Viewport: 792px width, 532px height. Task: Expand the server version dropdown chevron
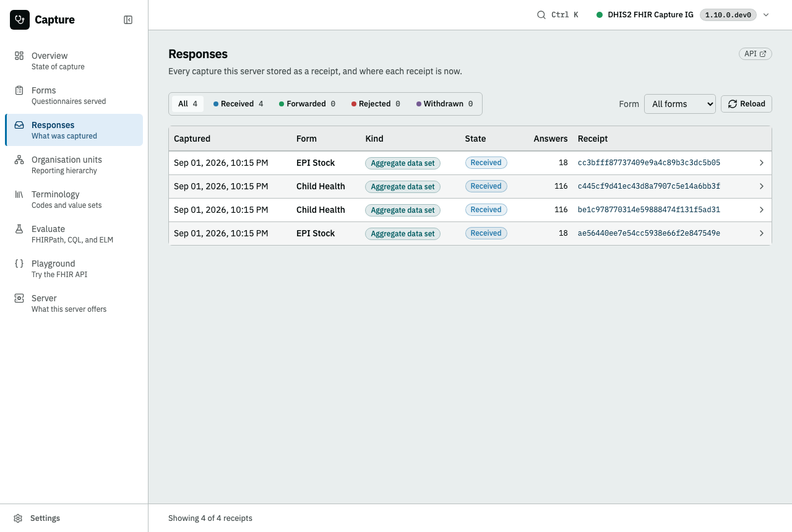pos(766,15)
